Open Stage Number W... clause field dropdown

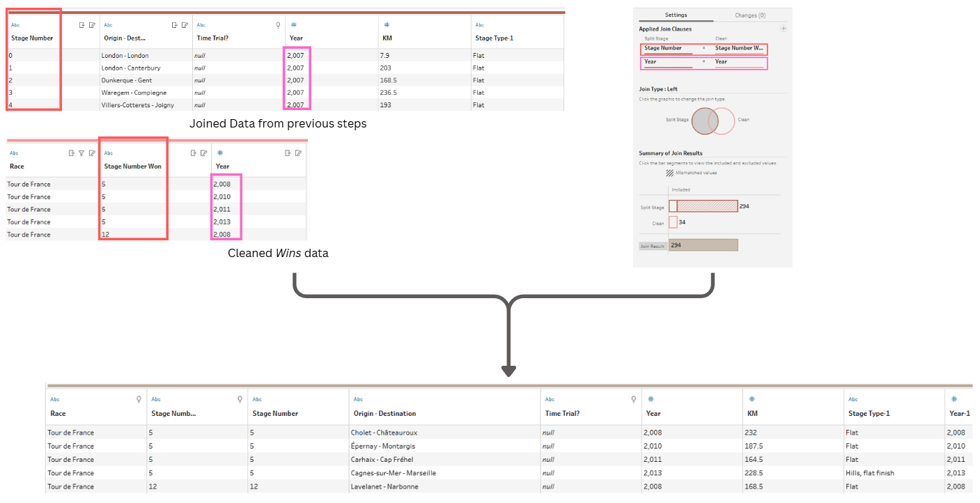739,49
